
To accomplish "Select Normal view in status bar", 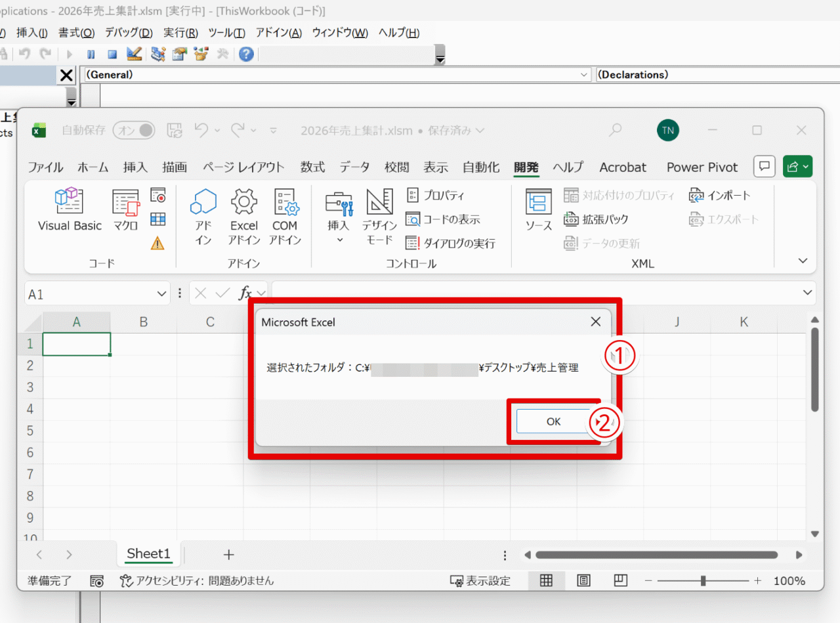I will coord(546,581).
